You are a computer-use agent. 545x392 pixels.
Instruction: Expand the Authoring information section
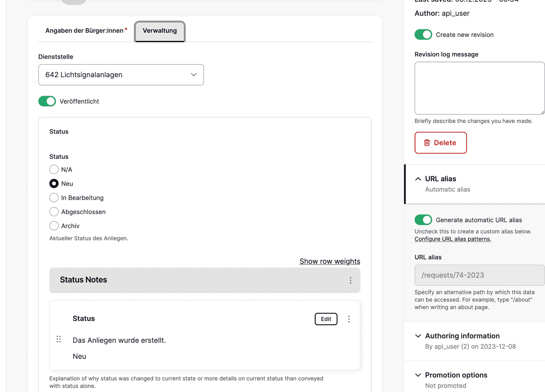462,336
